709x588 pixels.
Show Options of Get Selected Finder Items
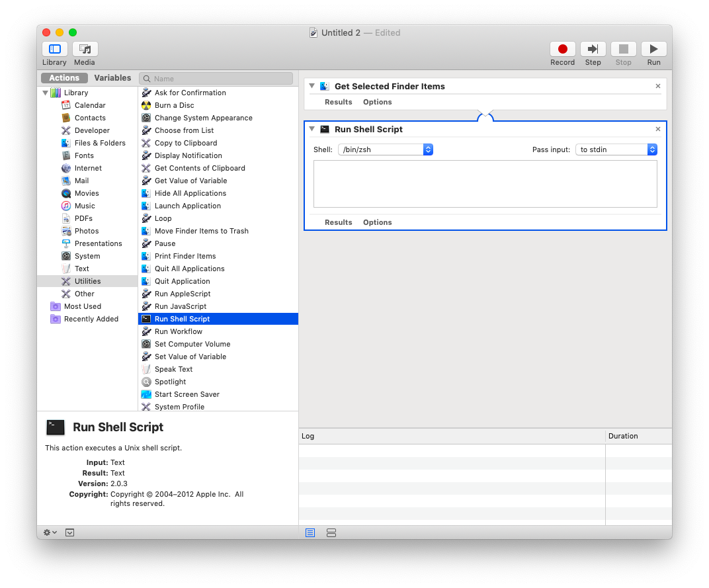(x=377, y=102)
